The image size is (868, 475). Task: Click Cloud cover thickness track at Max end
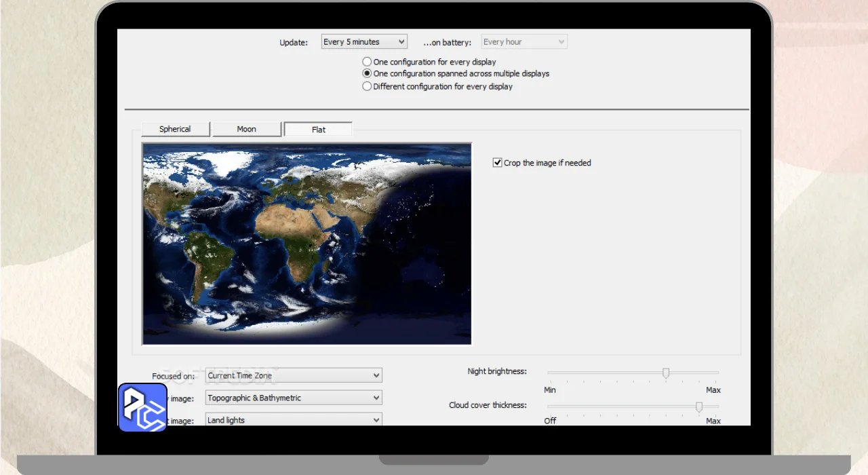(x=716, y=406)
